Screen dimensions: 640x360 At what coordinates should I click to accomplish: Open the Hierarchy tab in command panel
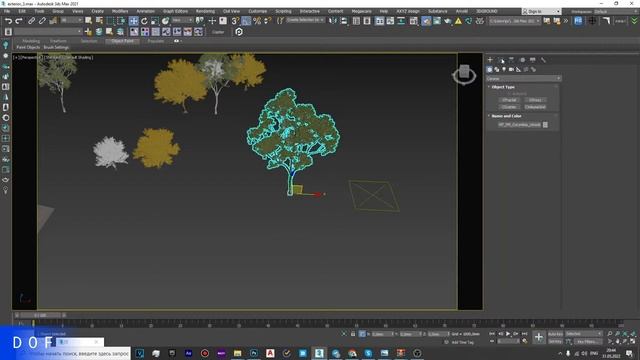pyautogui.click(x=511, y=60)
